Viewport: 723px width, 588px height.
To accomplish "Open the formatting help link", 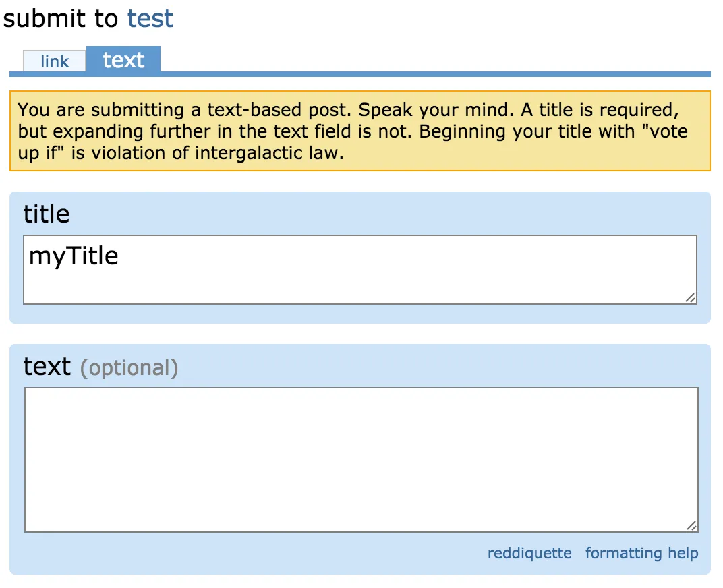I will [x=641, y=554].
